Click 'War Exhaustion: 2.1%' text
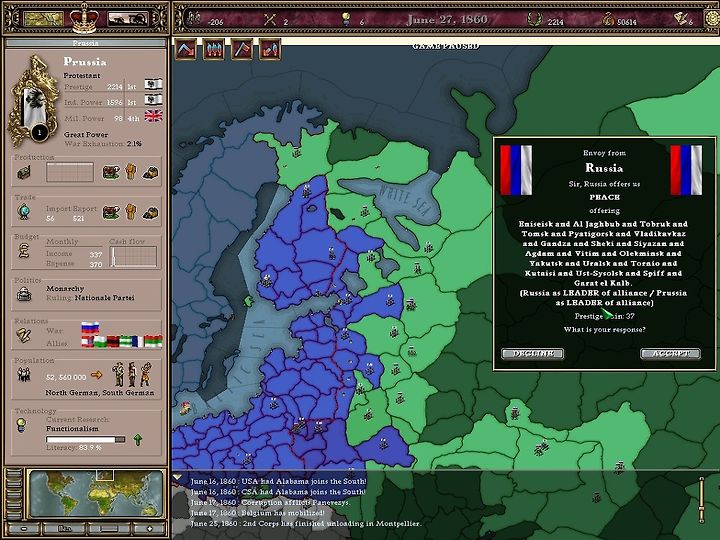Viewport: 720px width, 540px height. 103,143
